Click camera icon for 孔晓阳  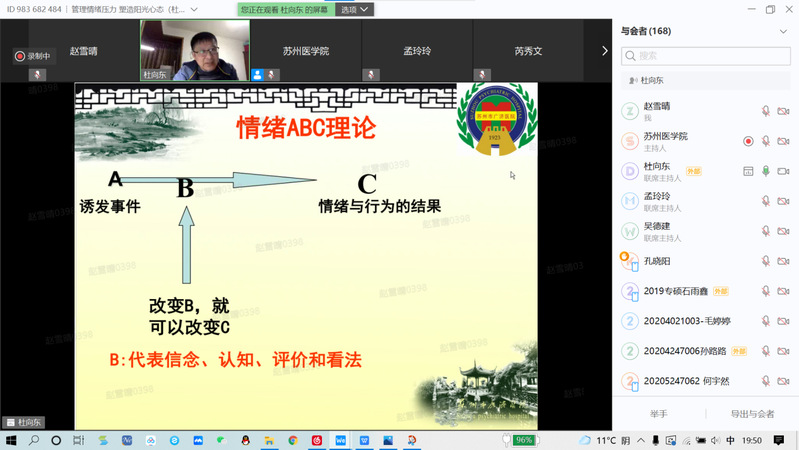click(784, 261)
